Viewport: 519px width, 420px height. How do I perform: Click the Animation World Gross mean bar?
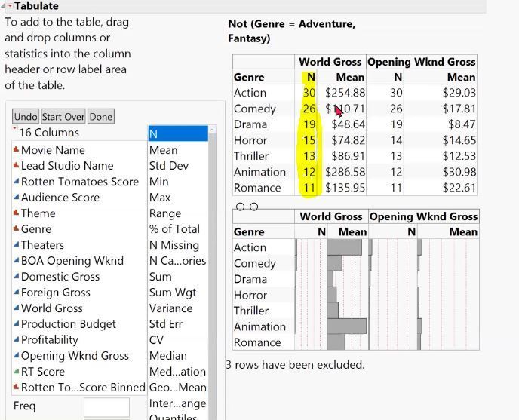pyautogui.click(x=347, y=326)
